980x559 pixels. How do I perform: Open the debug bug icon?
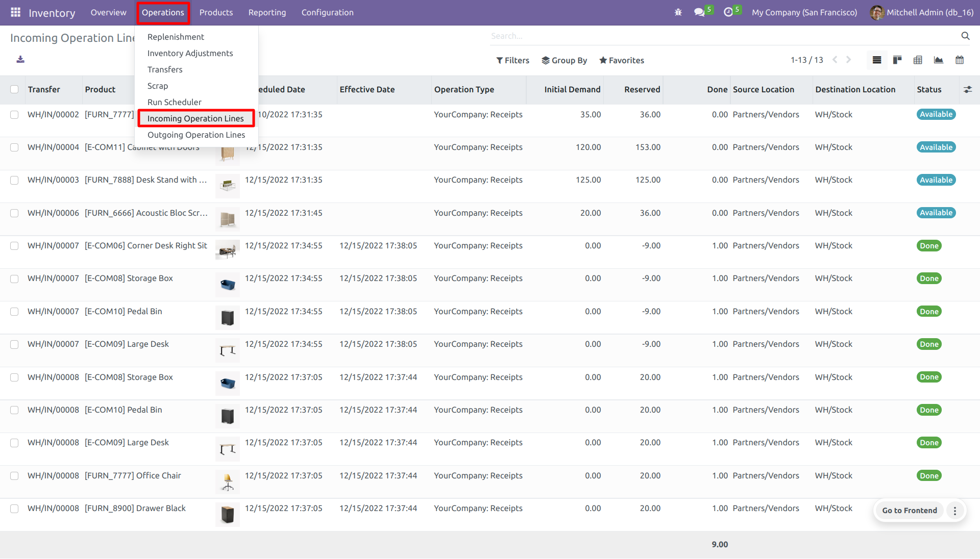pyautogui.click(x=678, y=12)
